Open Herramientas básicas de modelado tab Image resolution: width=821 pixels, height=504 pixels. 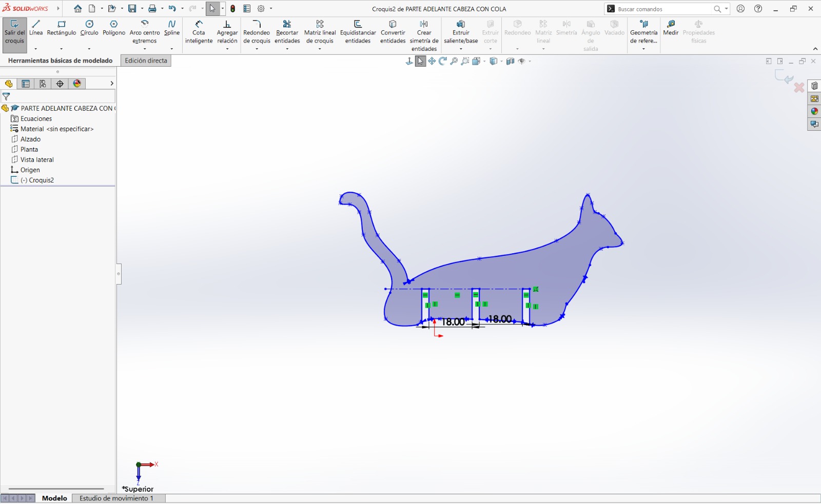coord(61,61)
